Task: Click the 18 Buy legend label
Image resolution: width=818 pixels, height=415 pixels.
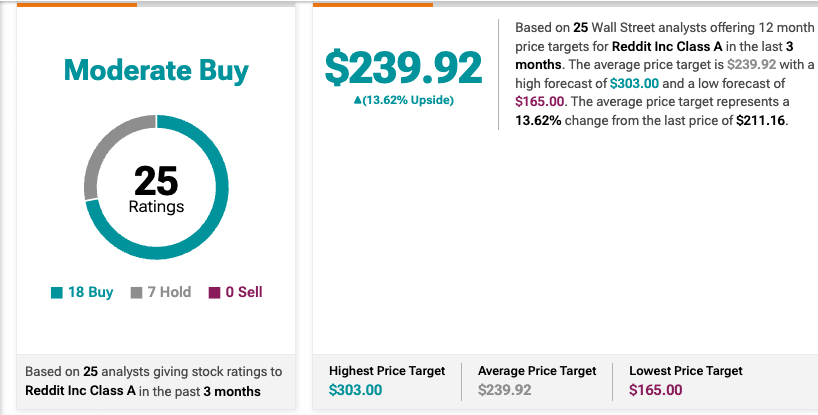Action: tap(90, 293)
